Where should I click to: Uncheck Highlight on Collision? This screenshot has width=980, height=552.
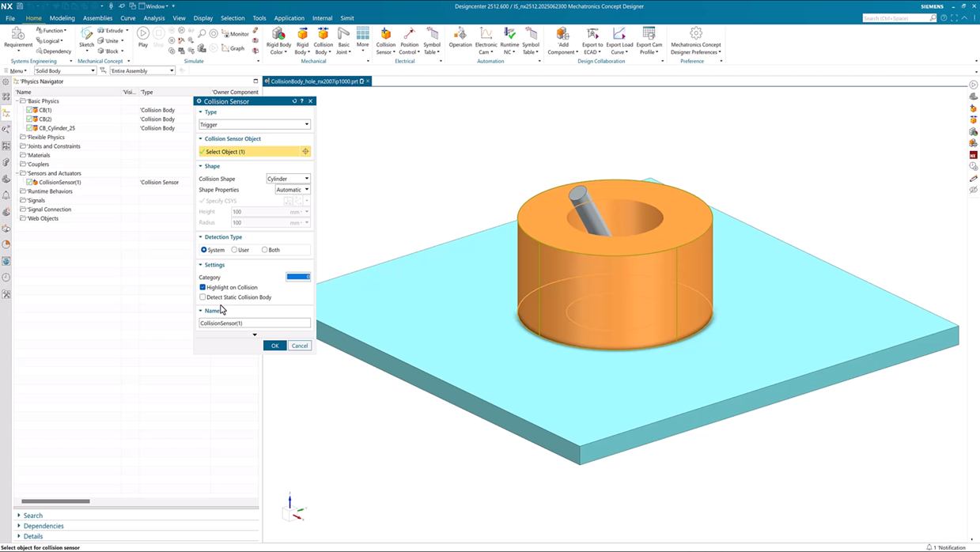202,287
